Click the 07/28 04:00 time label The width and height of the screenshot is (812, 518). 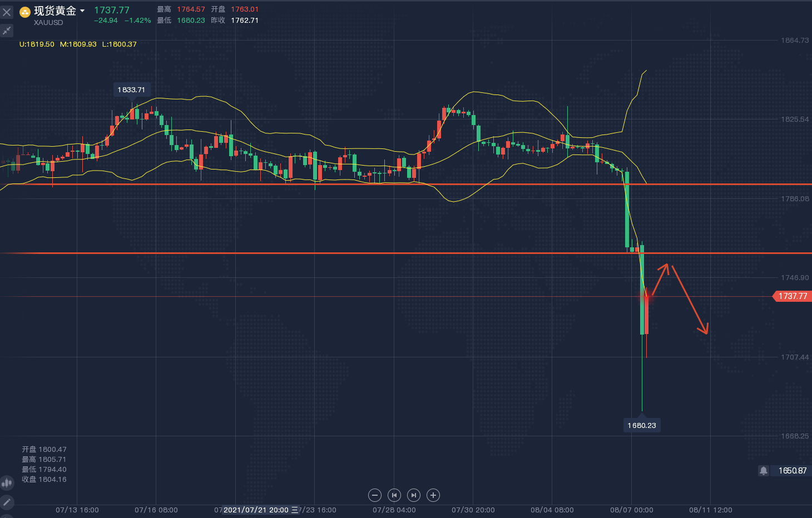[x=394, y=510]
